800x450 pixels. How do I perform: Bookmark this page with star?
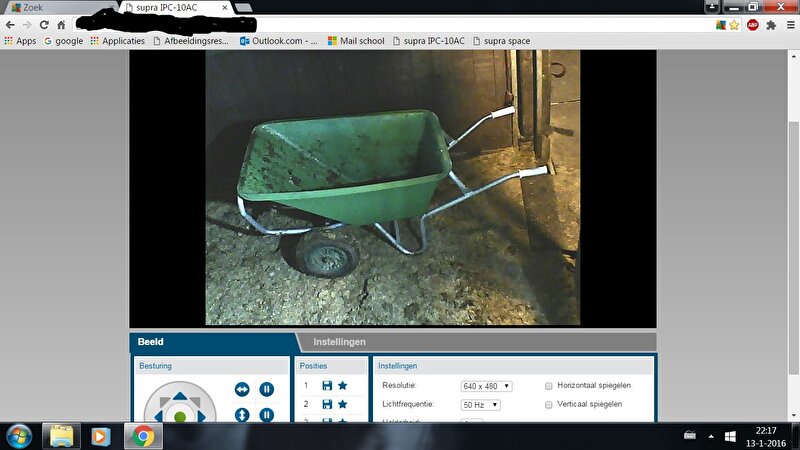point(734,25)
